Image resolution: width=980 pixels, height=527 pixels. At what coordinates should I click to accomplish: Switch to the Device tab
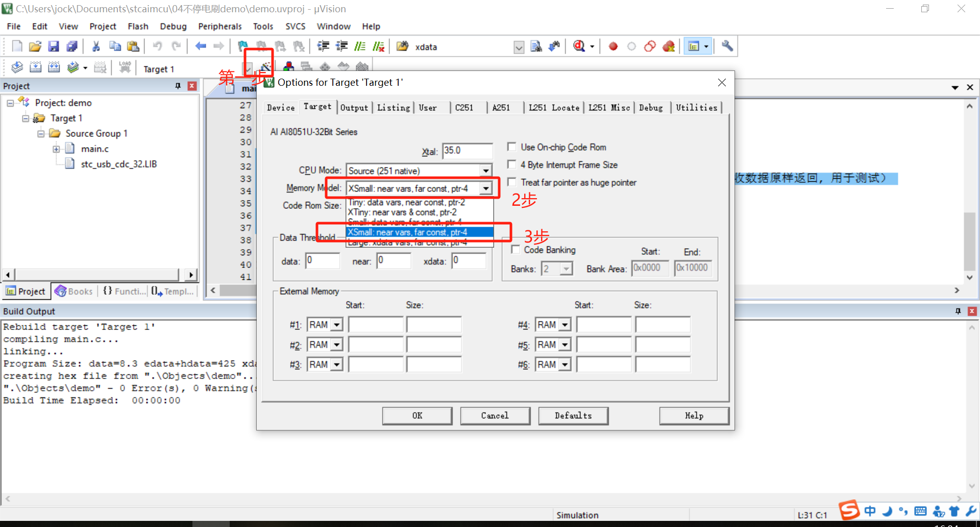coord(281,108)
